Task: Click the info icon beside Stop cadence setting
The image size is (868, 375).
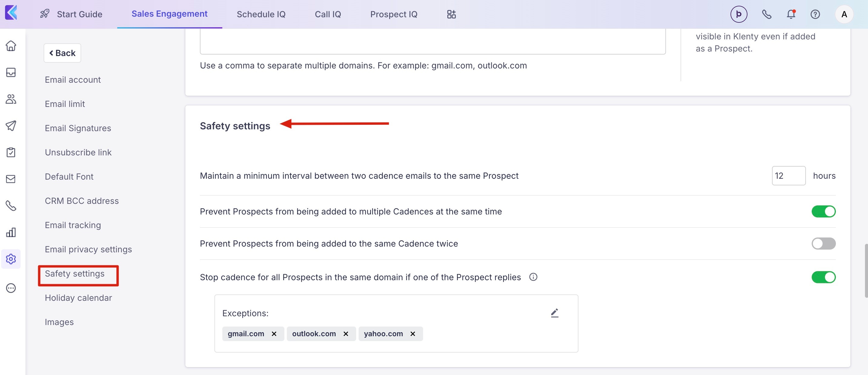Action: coord(533,277)
